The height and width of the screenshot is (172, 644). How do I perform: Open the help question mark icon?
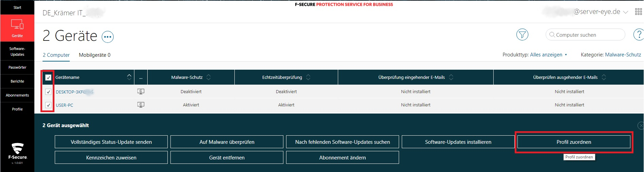pyautogui.click(x=639, y=34)
